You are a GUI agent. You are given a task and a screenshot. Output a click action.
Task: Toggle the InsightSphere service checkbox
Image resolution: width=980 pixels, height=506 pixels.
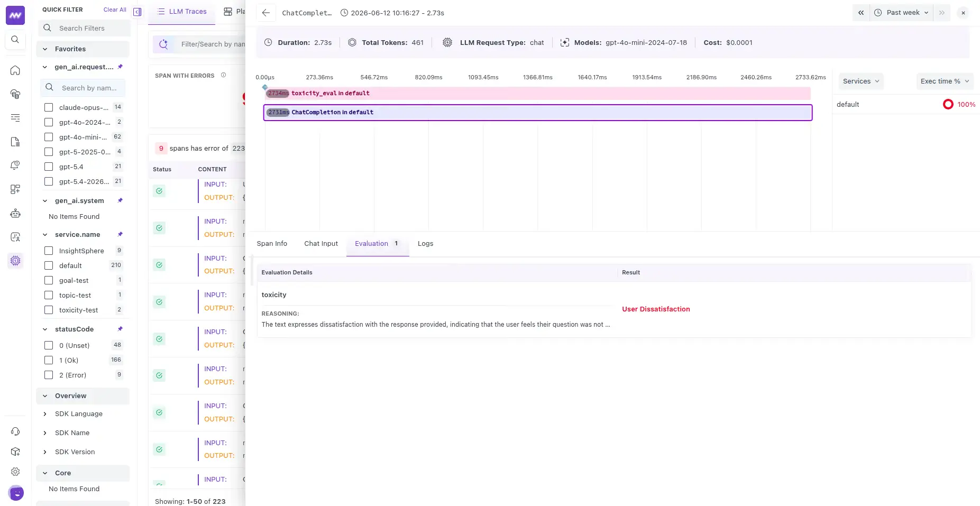[49, 251]
